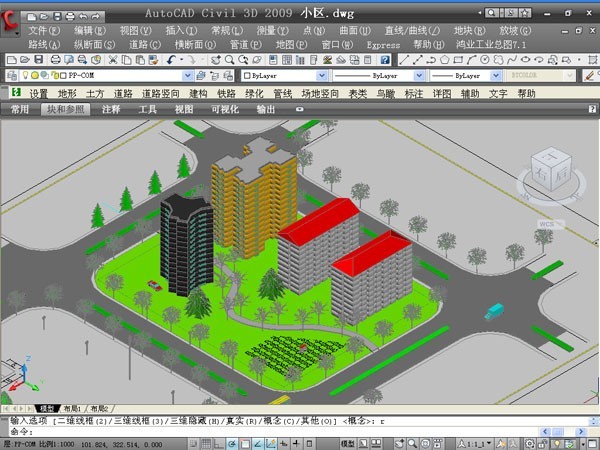Switch to the 块和参照 ribbon tab

(65, 109)
